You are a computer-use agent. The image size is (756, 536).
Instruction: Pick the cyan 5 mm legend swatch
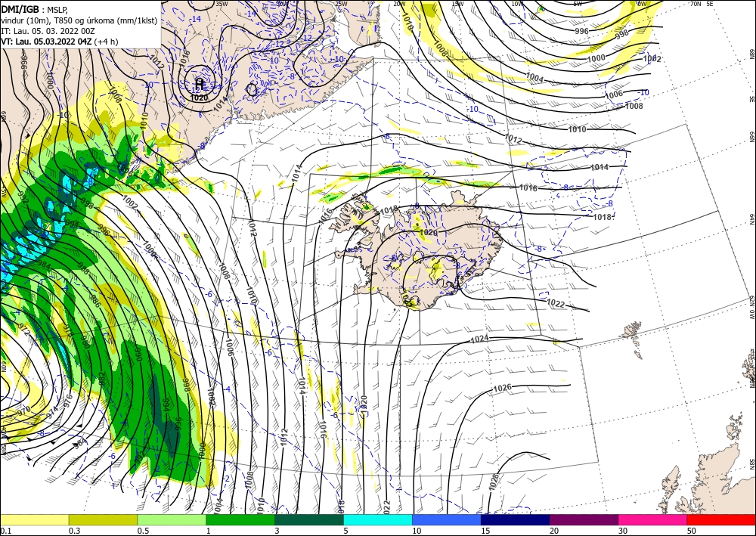point(378,519)
